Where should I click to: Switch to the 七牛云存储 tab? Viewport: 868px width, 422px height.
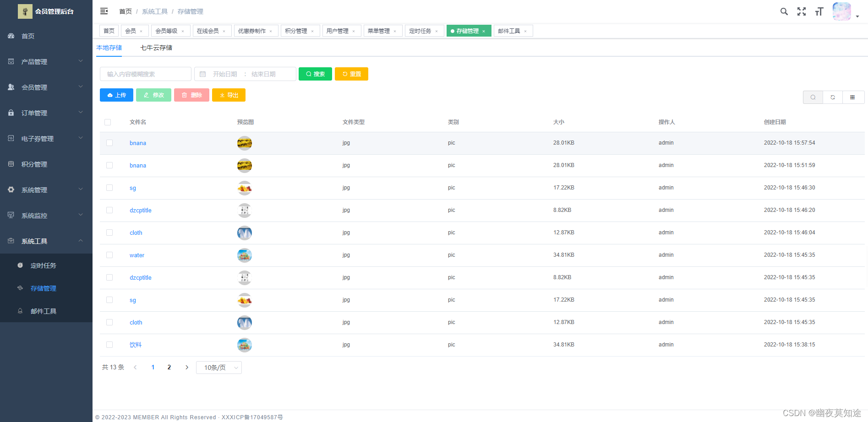click(x=156, y=48)
